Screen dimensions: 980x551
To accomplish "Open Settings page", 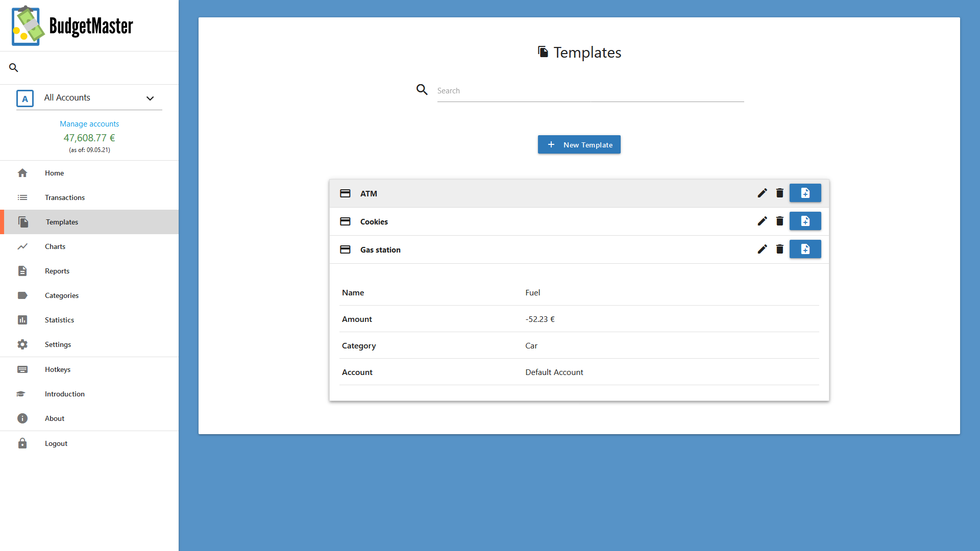I will coord(58,344).
